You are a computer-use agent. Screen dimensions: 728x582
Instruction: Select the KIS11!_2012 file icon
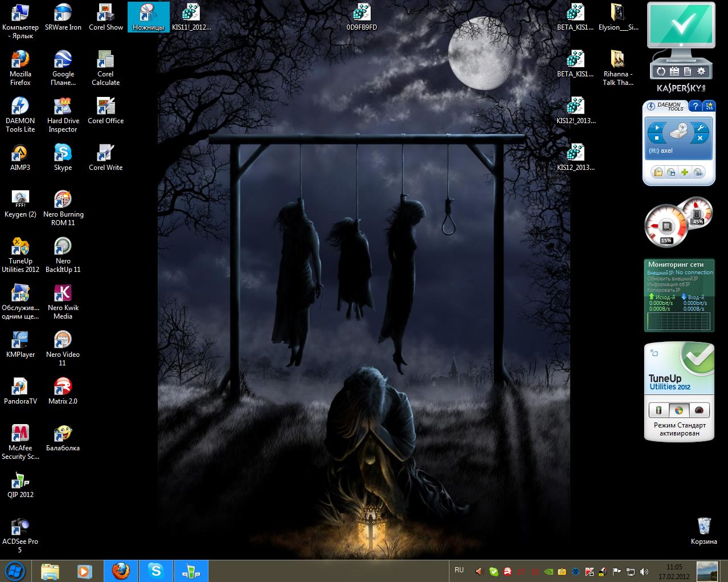(191, 17)
